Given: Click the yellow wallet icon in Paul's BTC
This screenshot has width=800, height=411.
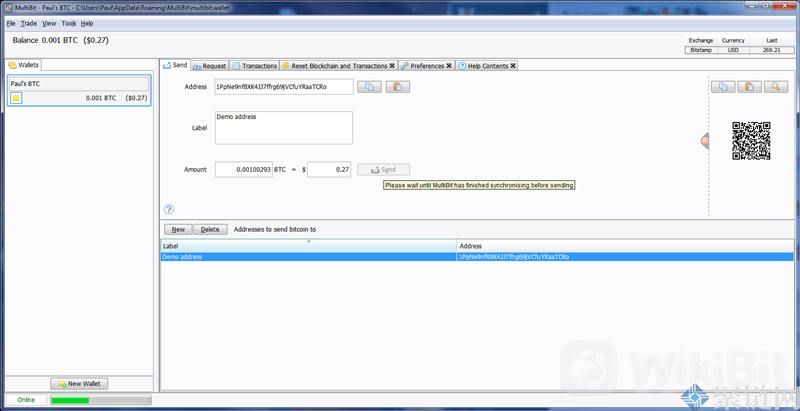Looking at the screenshot, I should point(16,98).
